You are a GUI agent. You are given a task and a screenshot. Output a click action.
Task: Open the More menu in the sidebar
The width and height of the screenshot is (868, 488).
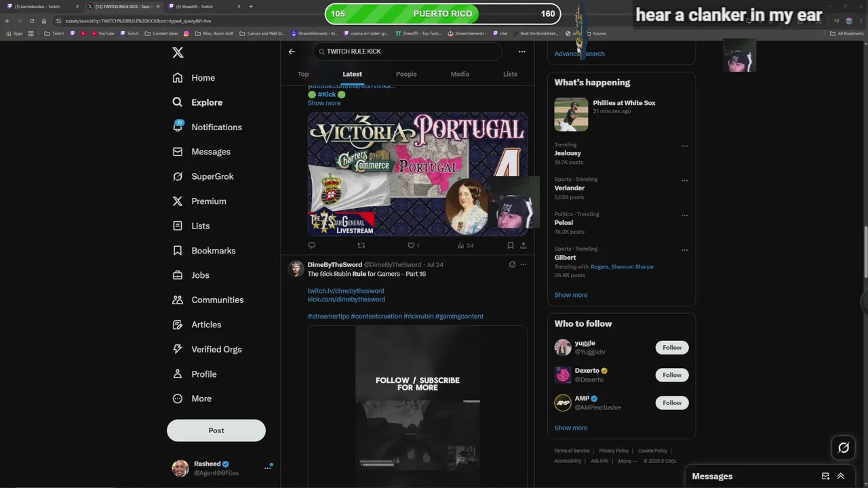coord(192,399)
